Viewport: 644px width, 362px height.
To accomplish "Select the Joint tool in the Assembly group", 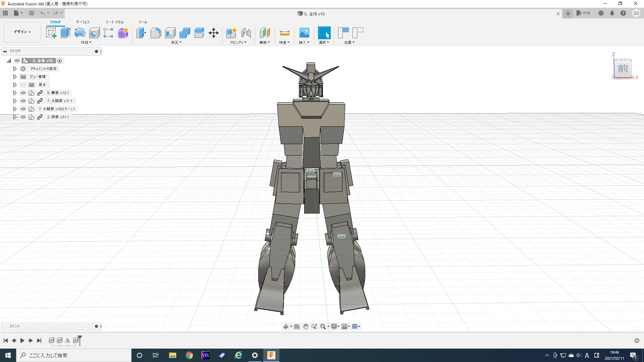I will pos(246,33).
